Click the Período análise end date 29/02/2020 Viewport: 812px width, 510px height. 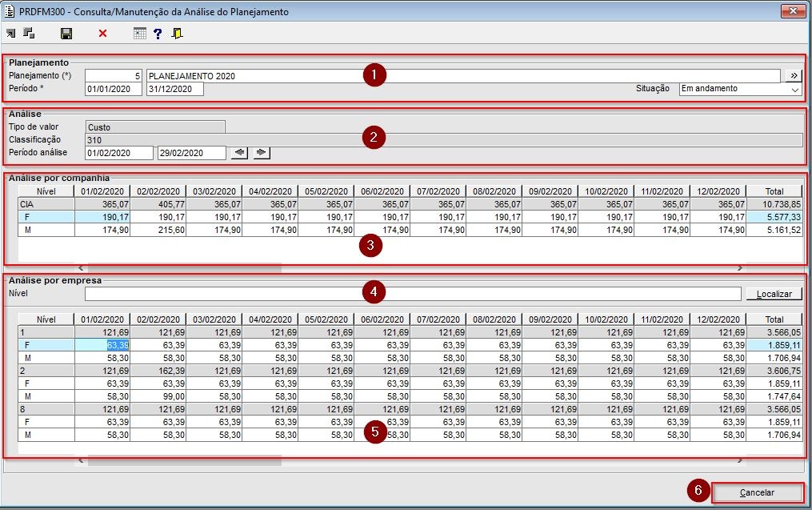click(x=191, y=153)
